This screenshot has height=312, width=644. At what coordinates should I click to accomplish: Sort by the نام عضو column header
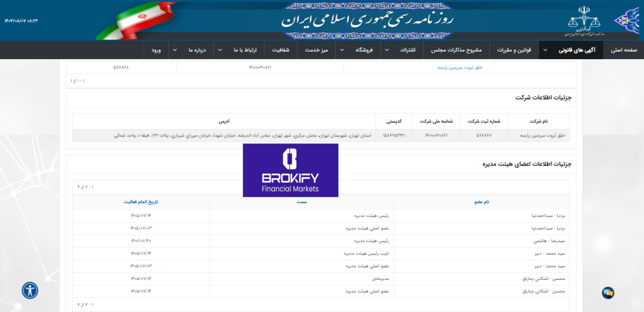(x=481, y=202)
